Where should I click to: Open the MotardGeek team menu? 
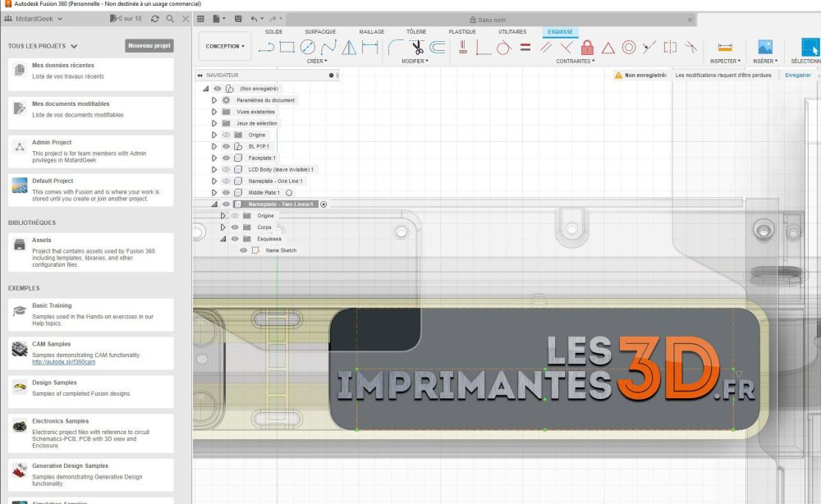pos(34,19)
